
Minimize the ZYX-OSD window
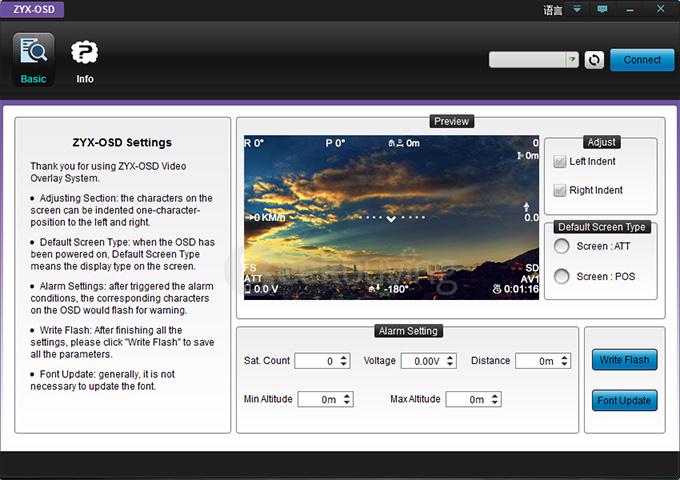click(630, 9)
